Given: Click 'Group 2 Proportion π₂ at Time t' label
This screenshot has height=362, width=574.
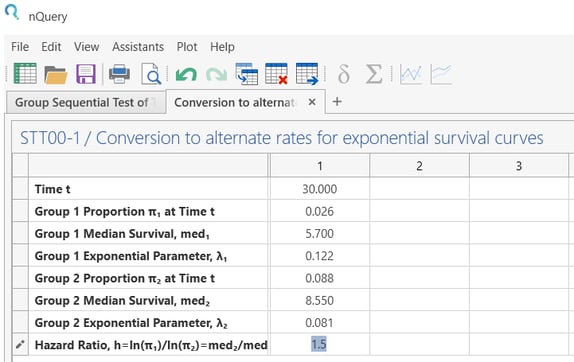Looking at the screenshot, I should pos(124,279).
